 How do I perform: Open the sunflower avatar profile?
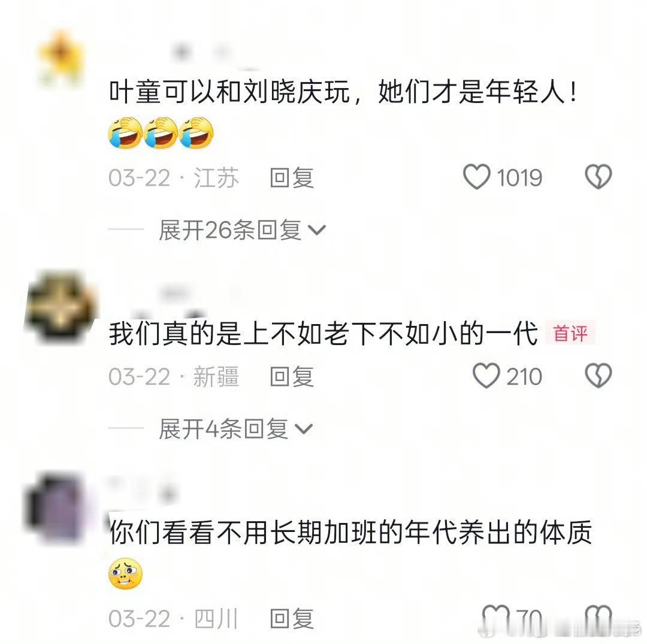click(61, 58)
